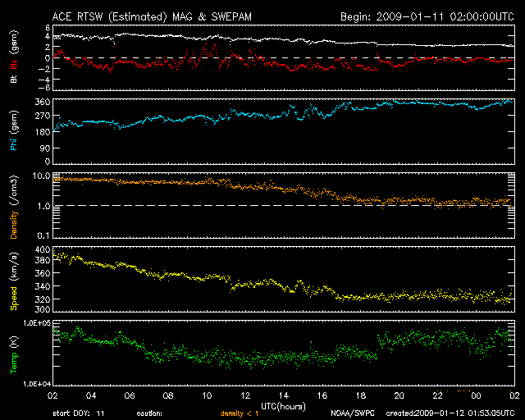Select the '180' tick on the Phi axis
Screen dimensions: 525x420
(x=43, y=132)
